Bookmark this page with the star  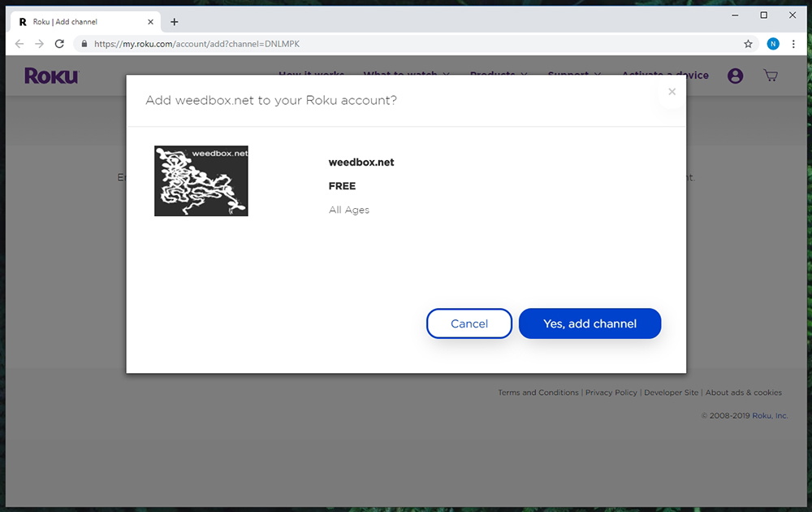(x=748, y=44)
